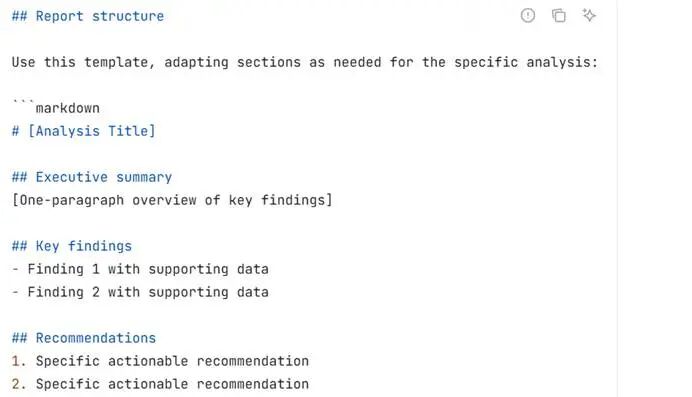Select the '## Executive summary' heading
The image size is (692, 397).
92,177
